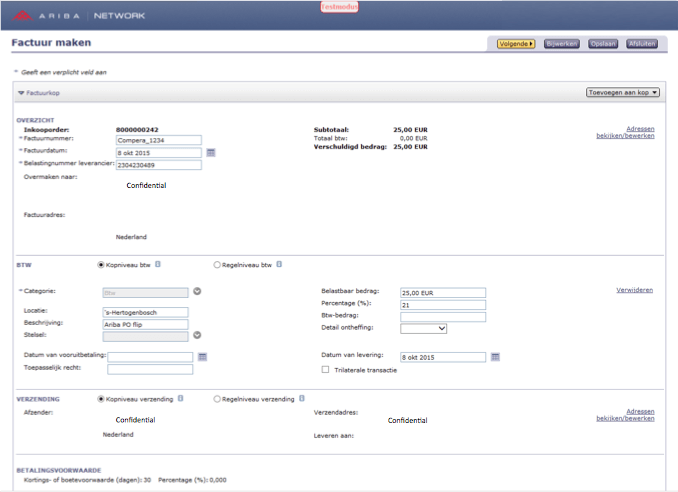Click the Percentage (%) field showing 21
This screenshot has height=492, width=678.
pyautogui.click(x=443, y=305)
